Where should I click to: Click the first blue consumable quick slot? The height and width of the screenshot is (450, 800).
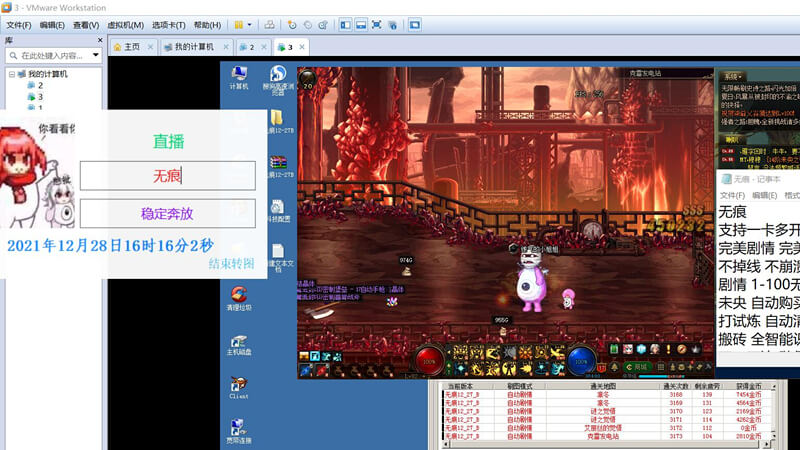(x=305, y=370)
